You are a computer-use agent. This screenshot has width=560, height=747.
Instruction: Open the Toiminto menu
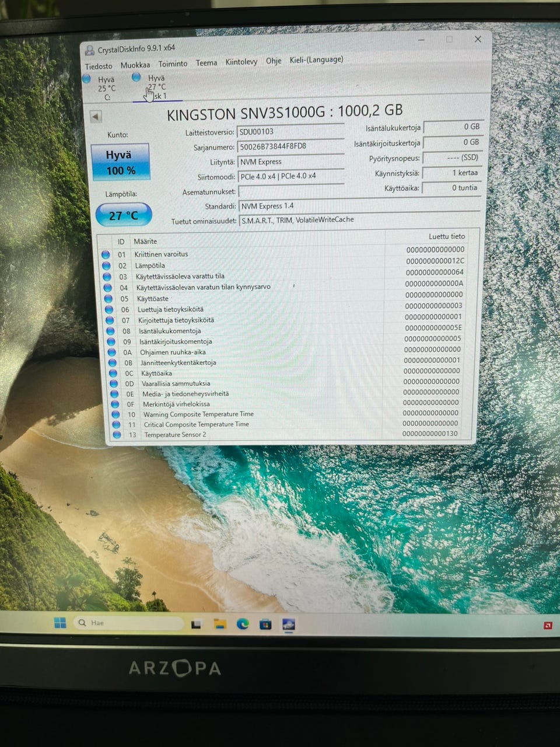pyautogui.click(x=173, y=64)
